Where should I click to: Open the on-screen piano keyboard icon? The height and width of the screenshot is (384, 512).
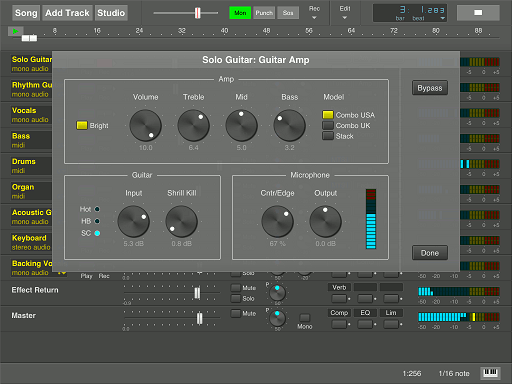point(490,373)
